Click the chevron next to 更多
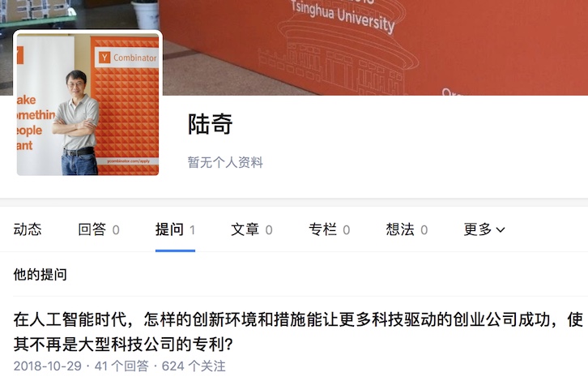This screenshot has height=381, width=588. 501,229
